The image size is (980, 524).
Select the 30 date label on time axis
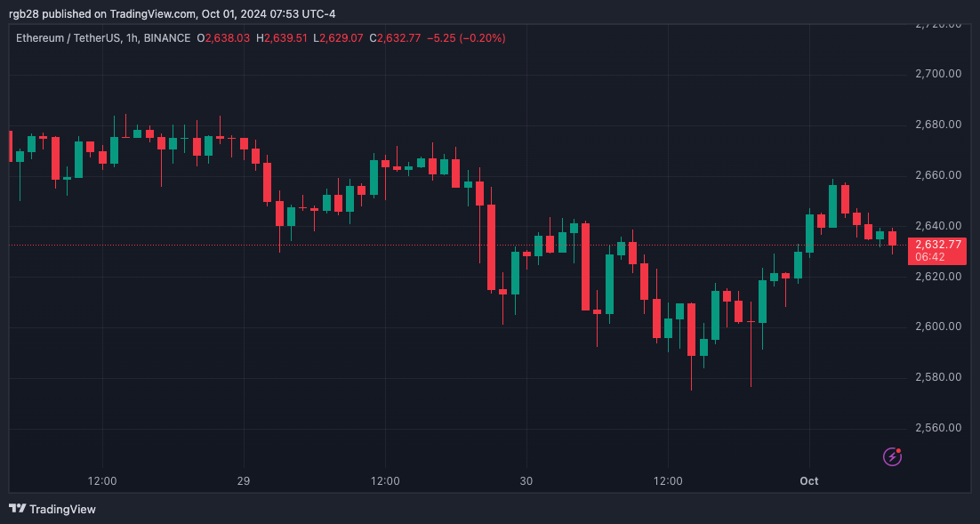point(526,480)
